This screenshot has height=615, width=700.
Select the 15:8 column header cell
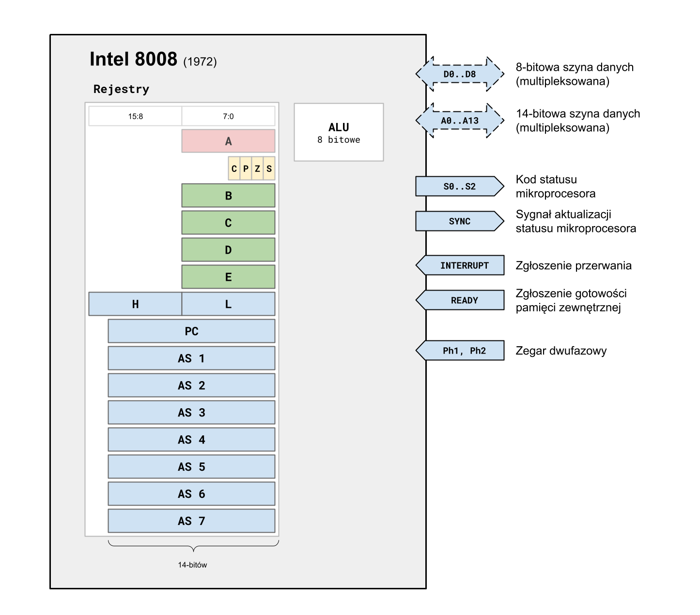(x=135, y=116)
